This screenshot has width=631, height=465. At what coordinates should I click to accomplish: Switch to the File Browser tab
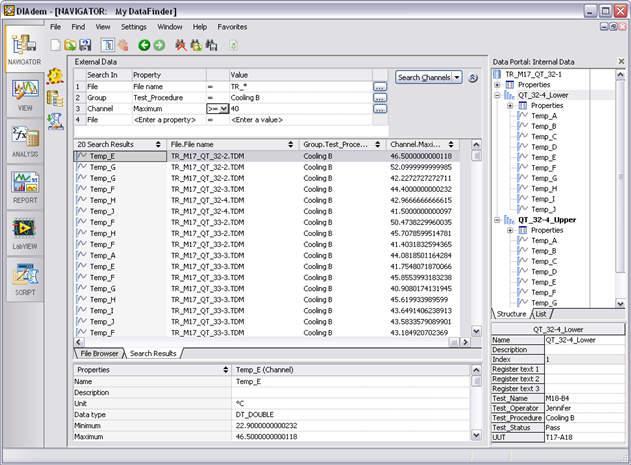[99, 353]
